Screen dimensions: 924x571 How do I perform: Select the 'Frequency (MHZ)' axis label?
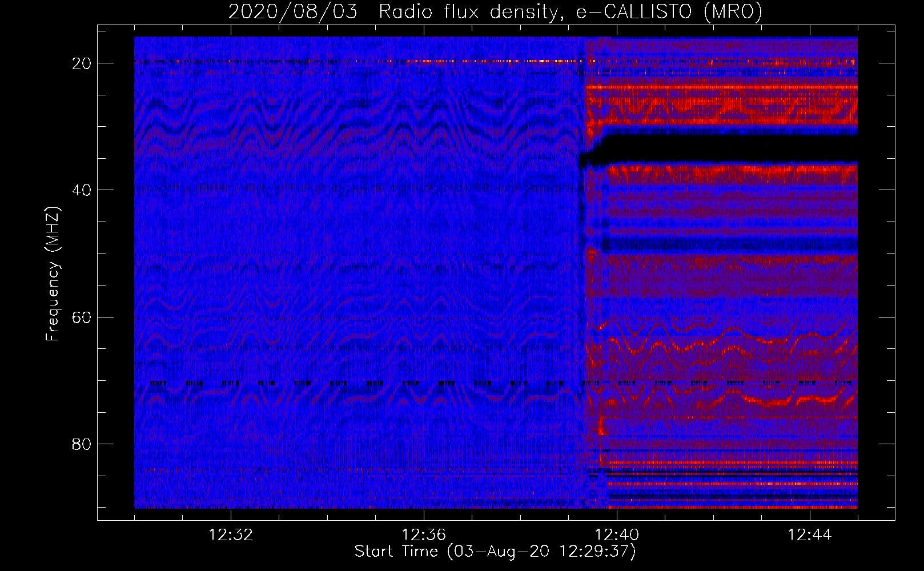pos(53,274)
